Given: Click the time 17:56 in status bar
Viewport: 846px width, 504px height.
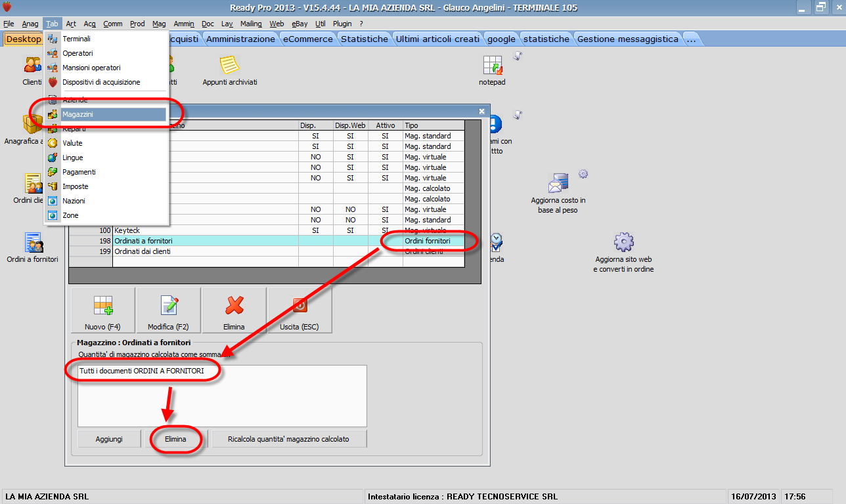Looking at the screenshot, I should click(795, 496).
